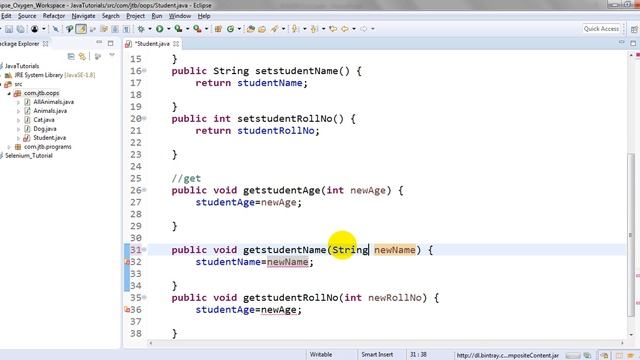Toggle Link with Editor in Package Explorer

click(83, 56)
